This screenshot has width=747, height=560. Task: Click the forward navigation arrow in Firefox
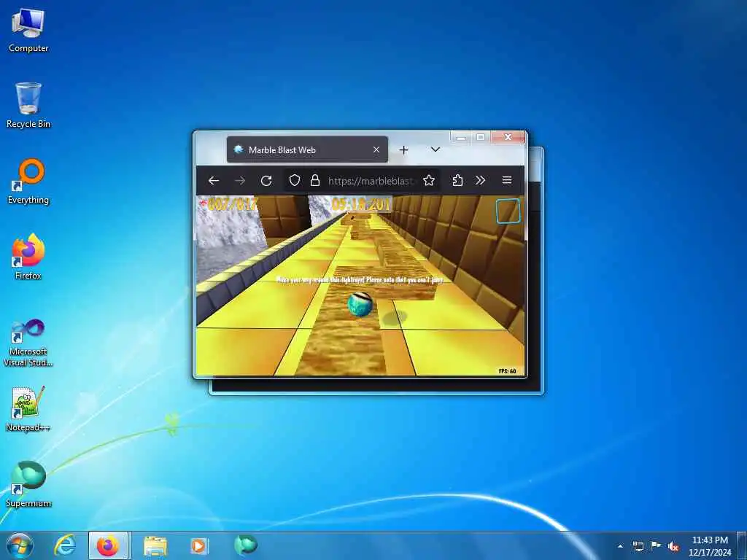240,181
